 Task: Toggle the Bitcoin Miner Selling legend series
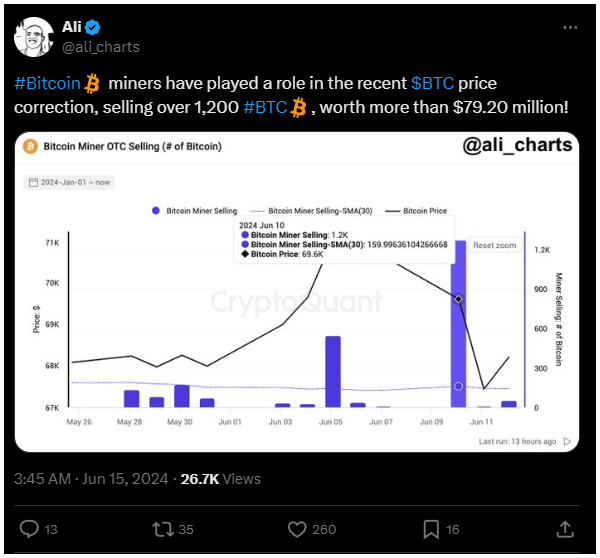(x=195, y=211)
